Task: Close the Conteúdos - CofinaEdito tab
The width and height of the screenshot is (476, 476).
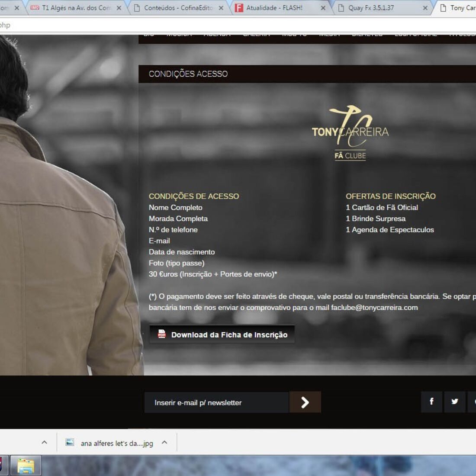Action: tap(221, 8)
